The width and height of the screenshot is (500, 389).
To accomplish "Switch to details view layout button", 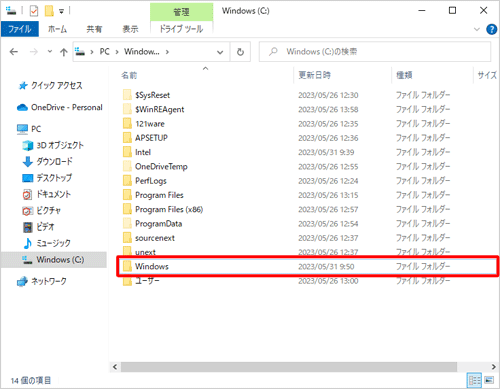I will point(475,380).
